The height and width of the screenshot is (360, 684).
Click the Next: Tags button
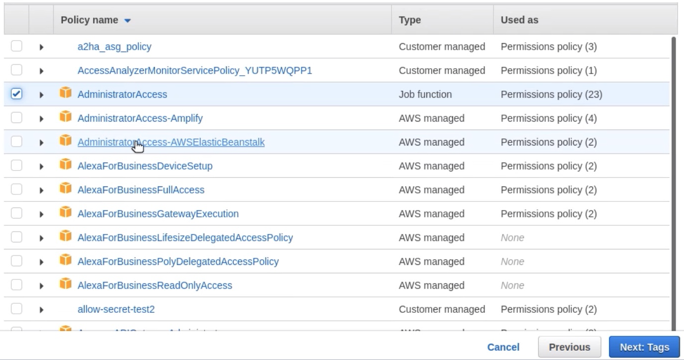tap(644, 347)
